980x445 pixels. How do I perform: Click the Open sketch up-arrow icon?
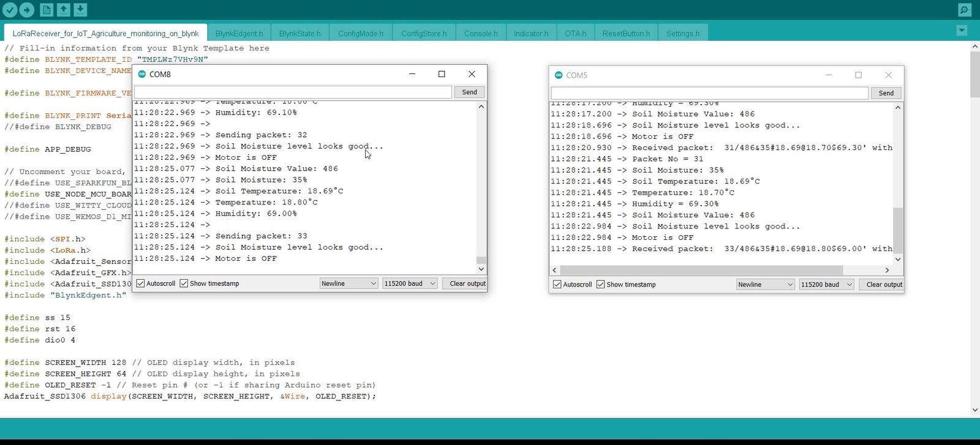tap(64, 10)
